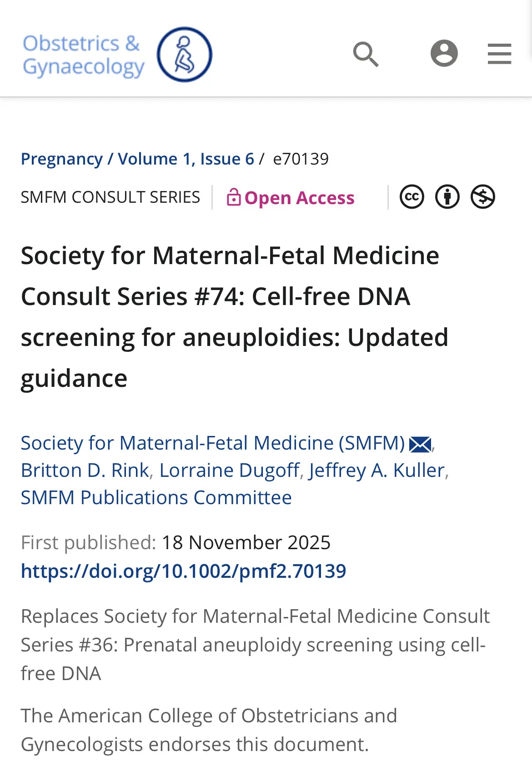Select author Britton D. Rink
Viewport: 532px width, 766px height.
[x=85, y=470]
